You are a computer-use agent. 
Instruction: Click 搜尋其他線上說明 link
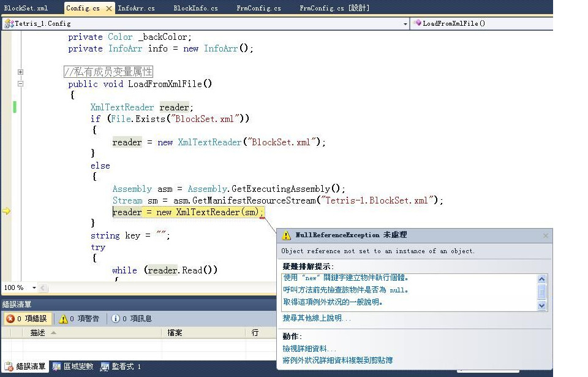pyautogui.click(x=317, y=318)
